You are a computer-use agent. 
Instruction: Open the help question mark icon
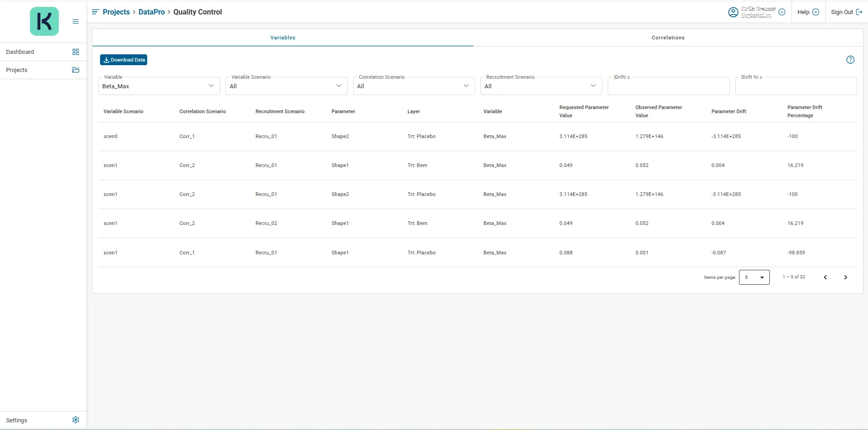(x=850, y=60)
